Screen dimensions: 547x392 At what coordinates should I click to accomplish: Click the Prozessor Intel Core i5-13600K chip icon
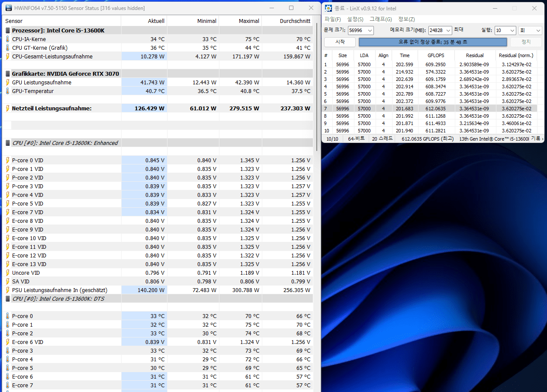click(x=7, y=30)
